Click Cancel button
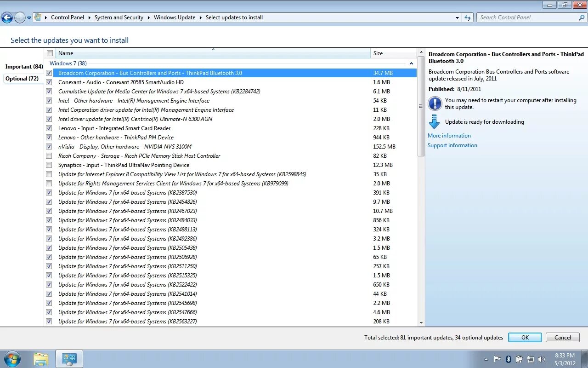This screenshot has width=588, height=368. pos(563,338)
